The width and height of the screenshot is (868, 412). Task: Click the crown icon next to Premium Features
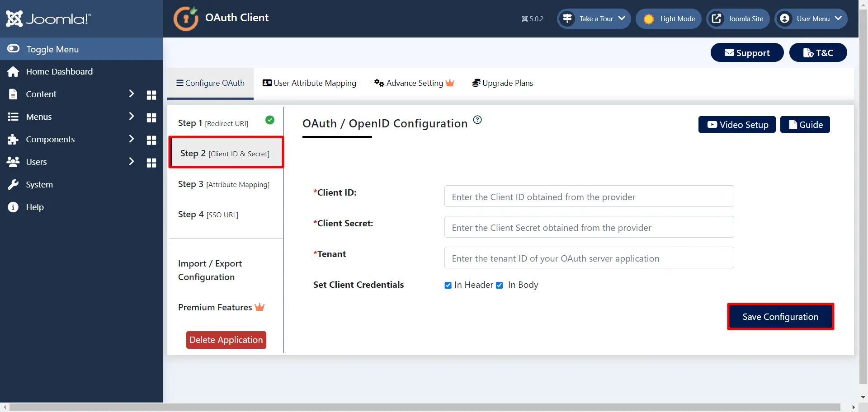tap(259, 307)
